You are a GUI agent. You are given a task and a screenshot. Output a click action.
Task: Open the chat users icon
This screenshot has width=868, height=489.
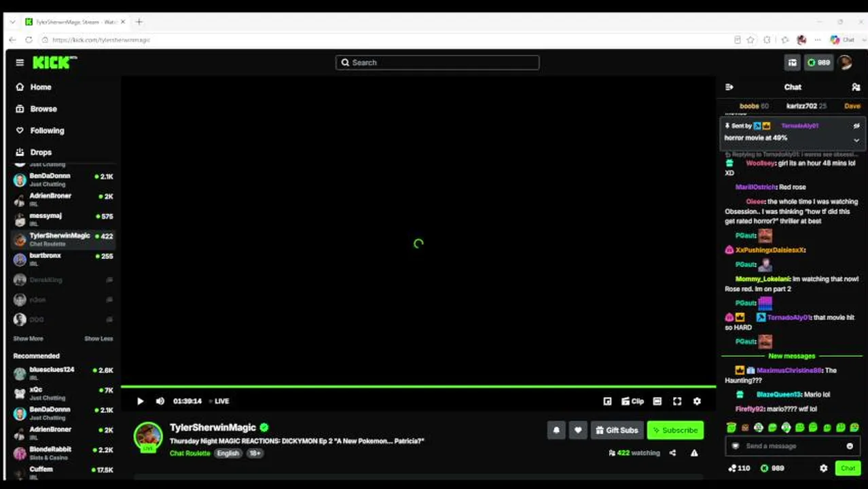click(856, 87)
